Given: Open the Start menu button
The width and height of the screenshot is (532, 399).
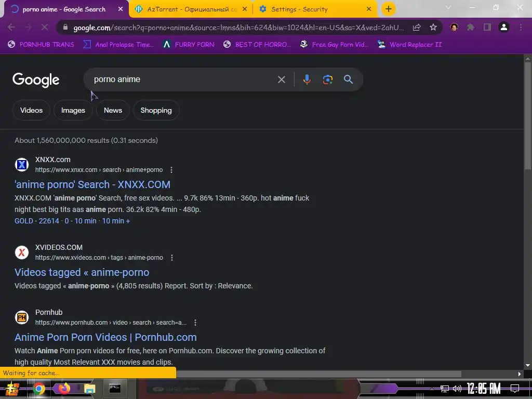Looking at the screenshot, I should coord(12,389).
